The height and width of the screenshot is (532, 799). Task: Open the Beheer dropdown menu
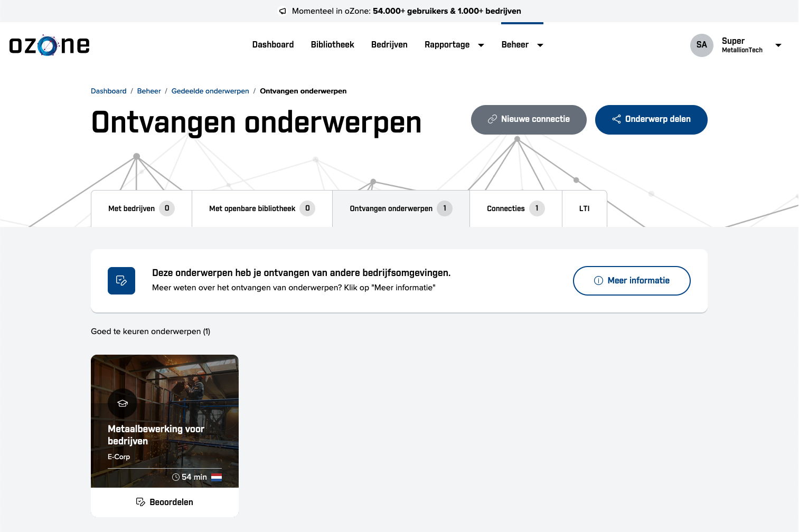click(x=522, y=45)
